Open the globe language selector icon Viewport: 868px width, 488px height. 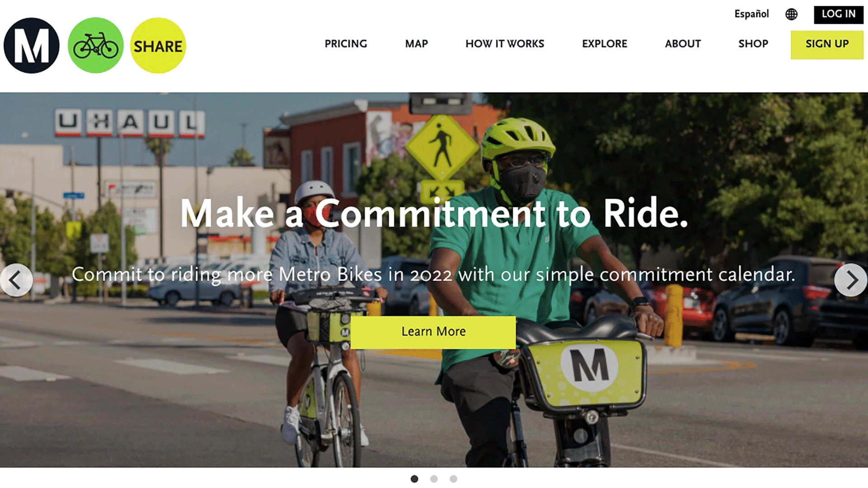[x=791, y=14]
